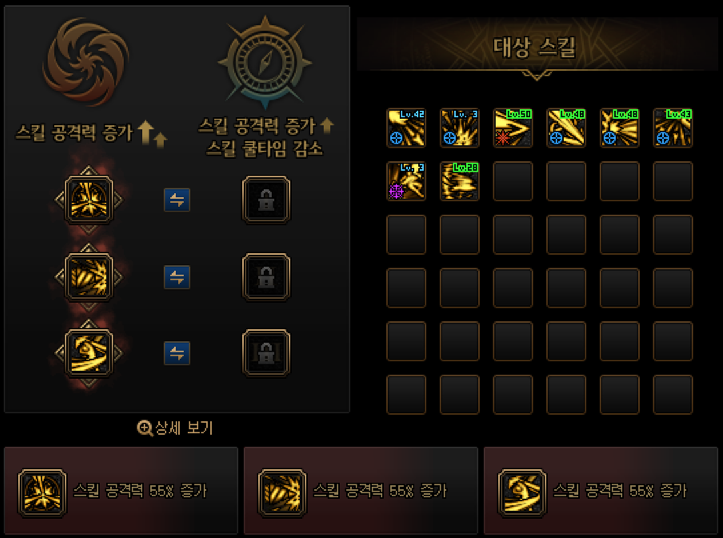
Task: Click the top skill attack rune slot
Action: click(89, 200)
